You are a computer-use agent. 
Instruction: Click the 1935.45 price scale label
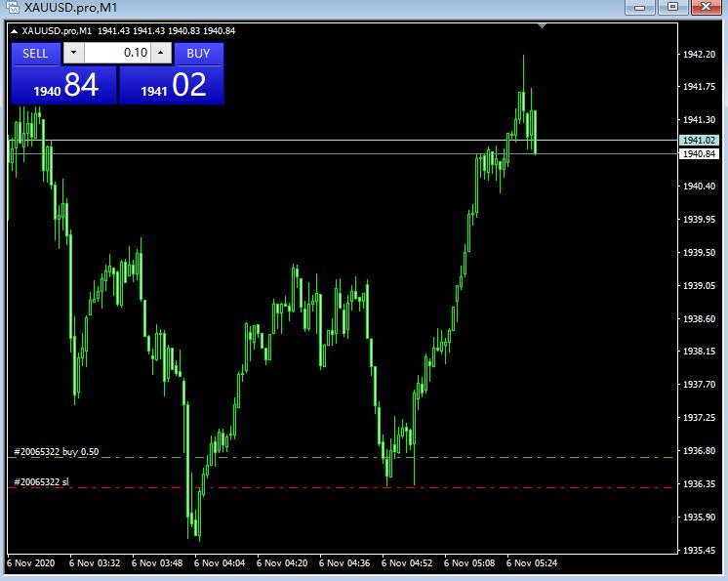tap(700, 551)
